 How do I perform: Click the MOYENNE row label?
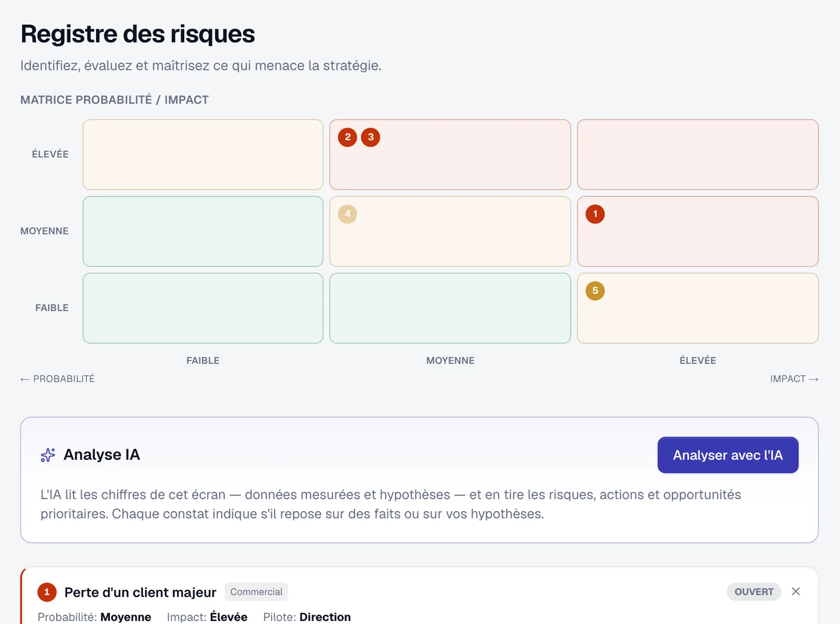point(45,231)
